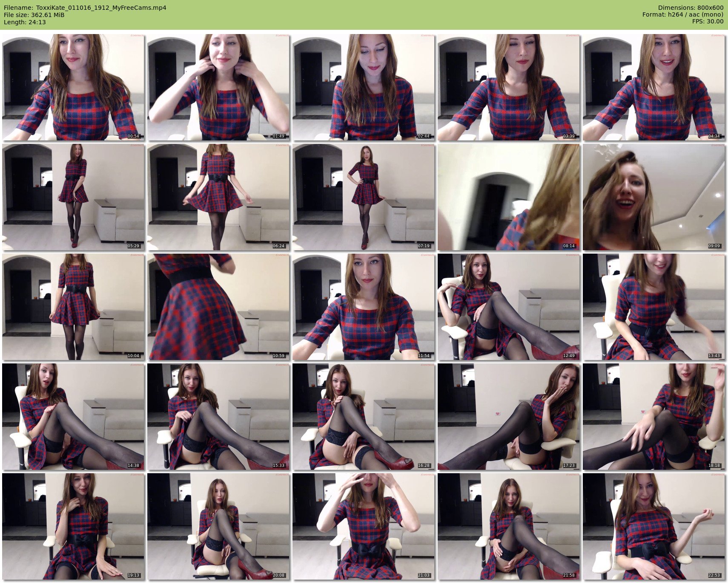Click the frame at 21:58

(509, 526)
